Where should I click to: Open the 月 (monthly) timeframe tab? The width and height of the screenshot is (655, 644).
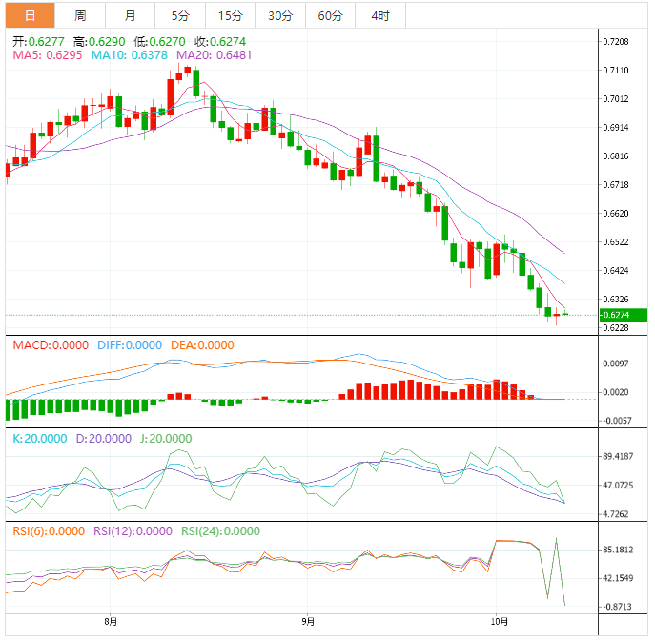click(130, 15)
